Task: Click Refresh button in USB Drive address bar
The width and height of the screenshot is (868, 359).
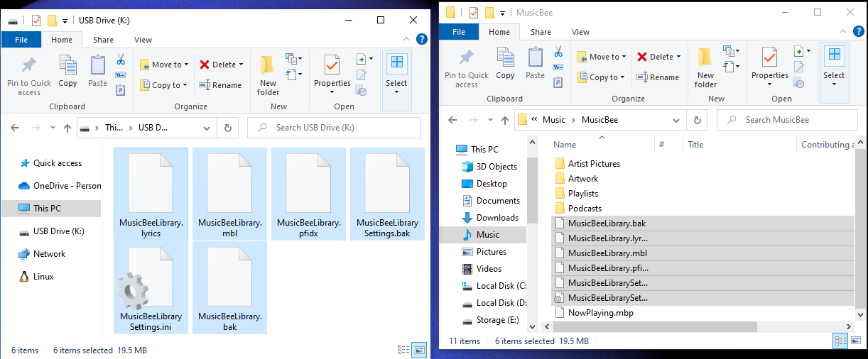Action: click(x=227, y=128)
